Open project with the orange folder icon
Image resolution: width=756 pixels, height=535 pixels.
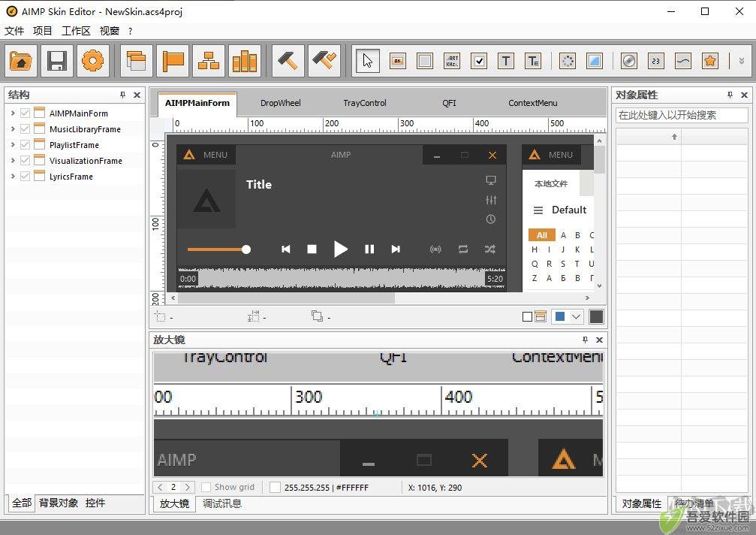click(x=21, y=61)
